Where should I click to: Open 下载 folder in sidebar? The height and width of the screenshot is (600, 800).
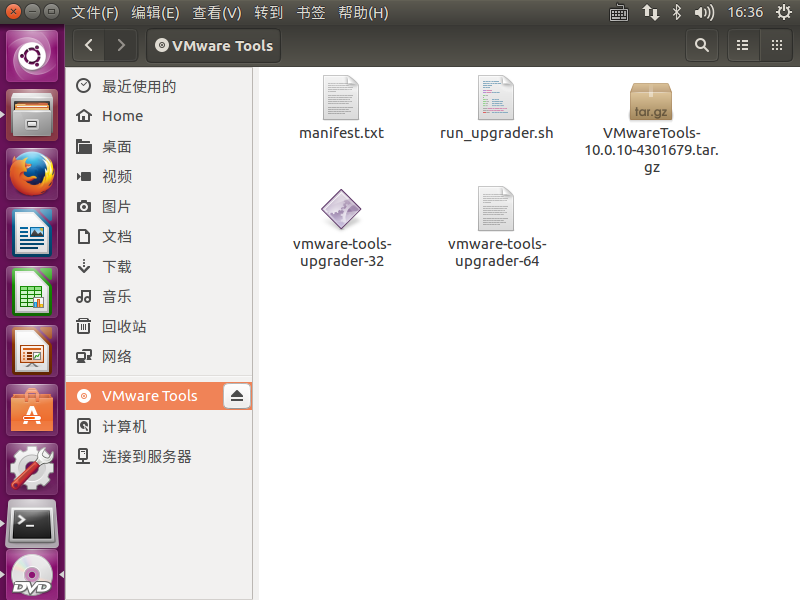(x=159, y=267)
